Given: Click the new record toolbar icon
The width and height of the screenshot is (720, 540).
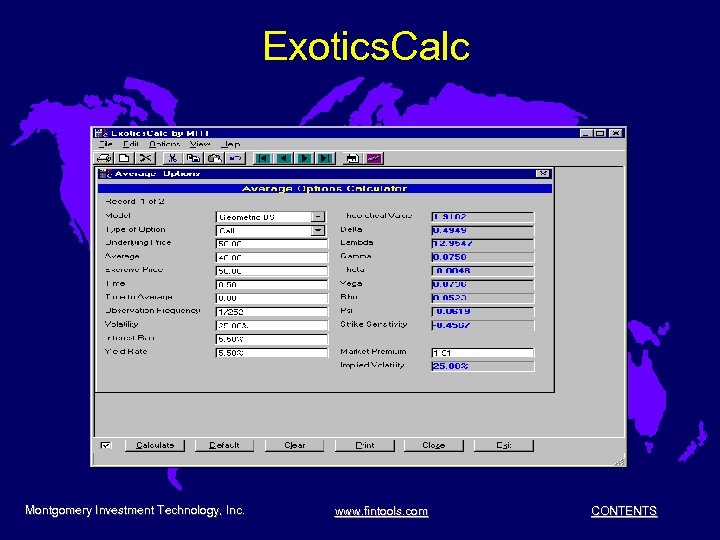Looking at the screenshot, I should pyautogui.click(x=124, y=158).
